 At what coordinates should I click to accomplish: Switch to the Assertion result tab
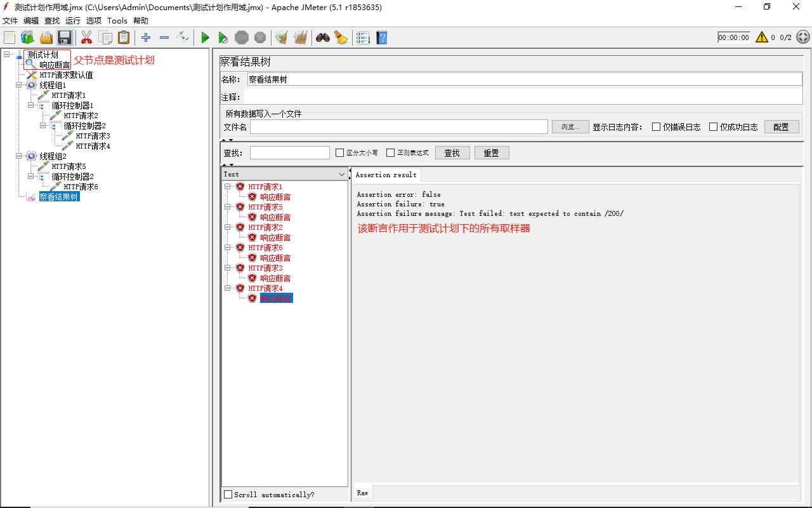(386, 175)
